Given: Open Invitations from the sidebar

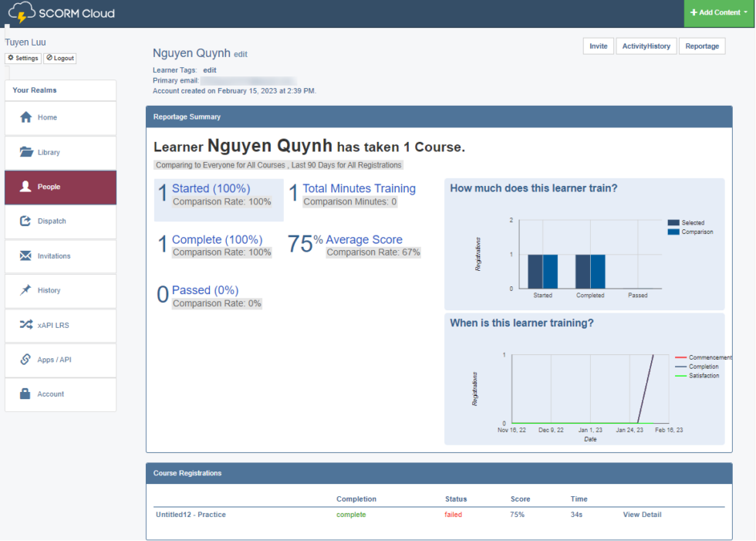Looking at the screenshot, I should (x=60, y=256).
